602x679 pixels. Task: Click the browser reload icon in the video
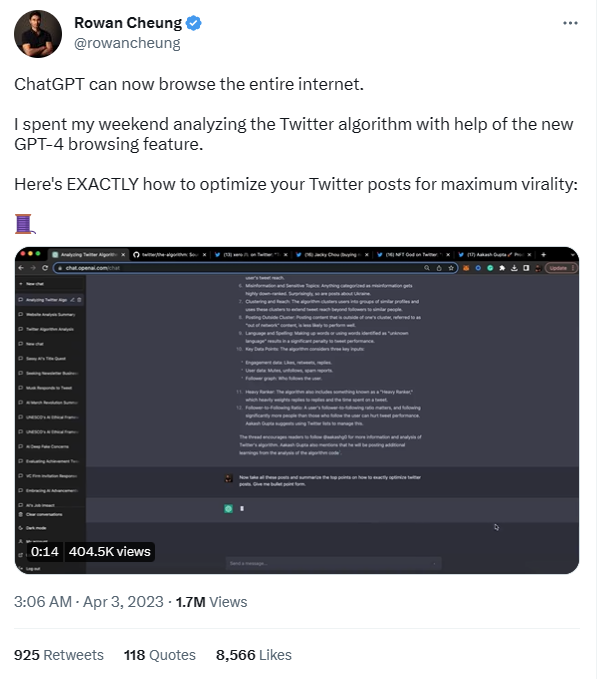45,268
